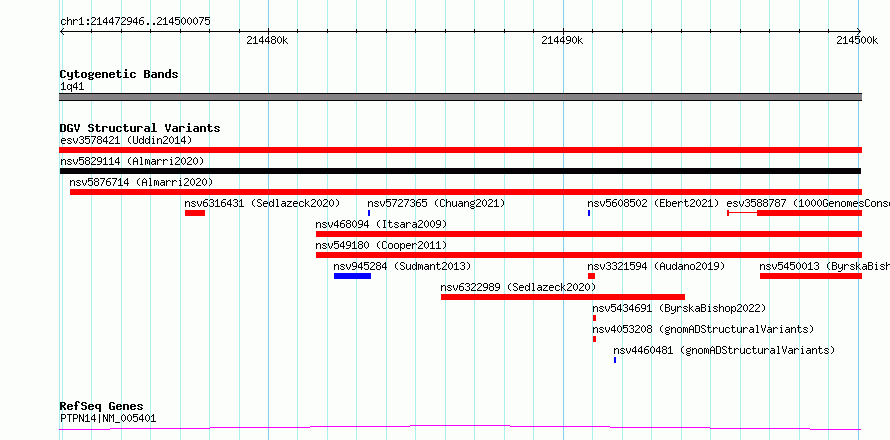Viewport: 890px width, 440px height.
Task: Open nsv5608502 (Ebert2021) variant label
Action: (x=653, y=203)
